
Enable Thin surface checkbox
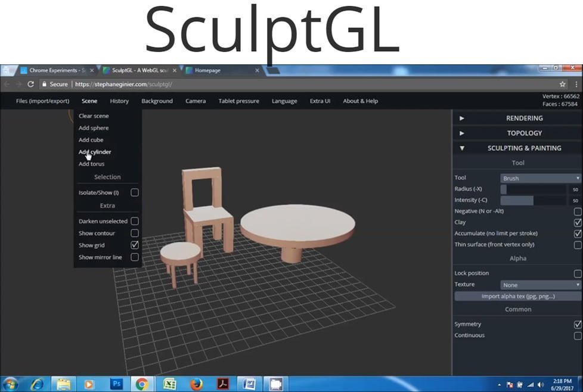coord(578,245)
